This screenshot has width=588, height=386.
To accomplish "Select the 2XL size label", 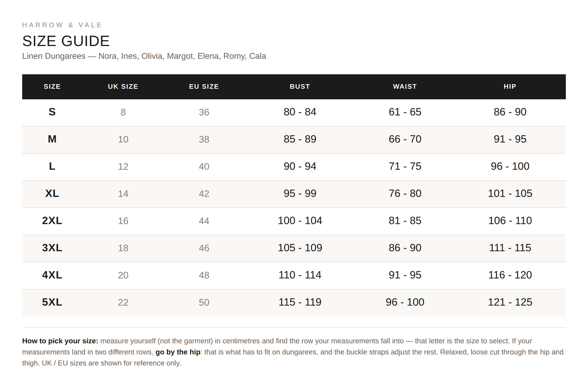I will (52, 220).
